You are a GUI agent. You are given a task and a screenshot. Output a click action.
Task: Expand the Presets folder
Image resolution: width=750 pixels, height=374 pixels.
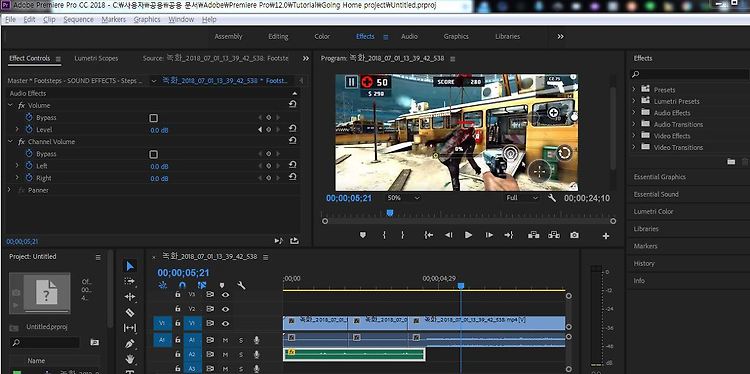click(634, 89)
